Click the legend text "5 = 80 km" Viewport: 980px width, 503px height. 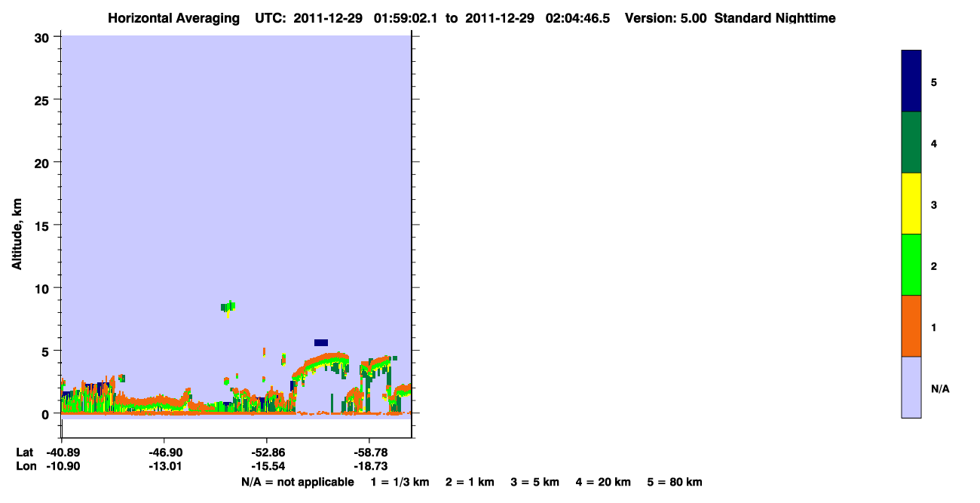click(675, 482)
